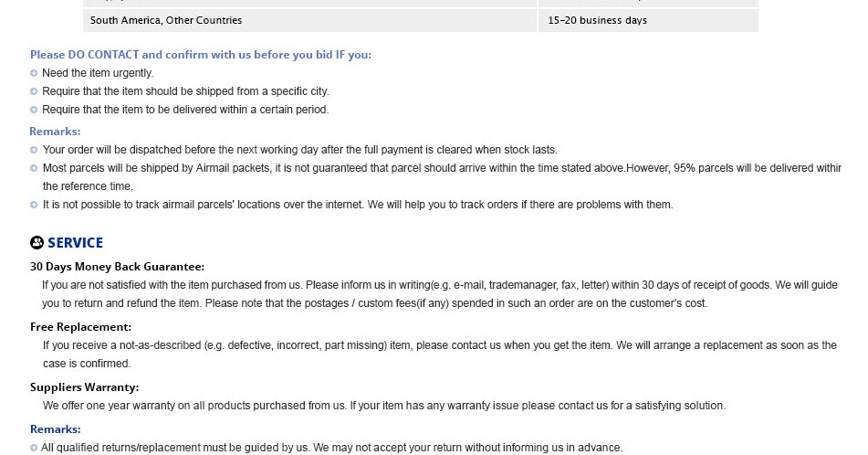The height and width of the screenshot is (455, 868).
Task: Click the SERVICE section headset icon
Action: (37, 242)
